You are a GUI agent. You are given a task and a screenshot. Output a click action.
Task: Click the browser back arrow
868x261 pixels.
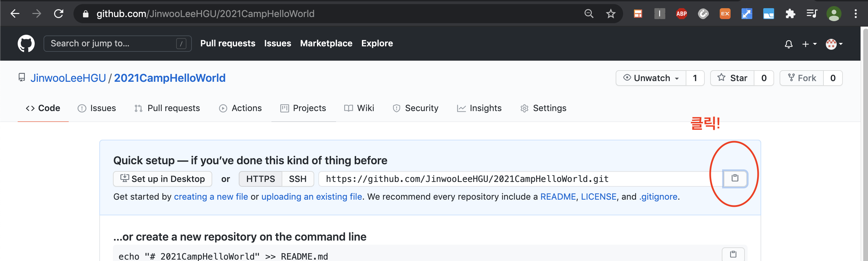(15, 14)
